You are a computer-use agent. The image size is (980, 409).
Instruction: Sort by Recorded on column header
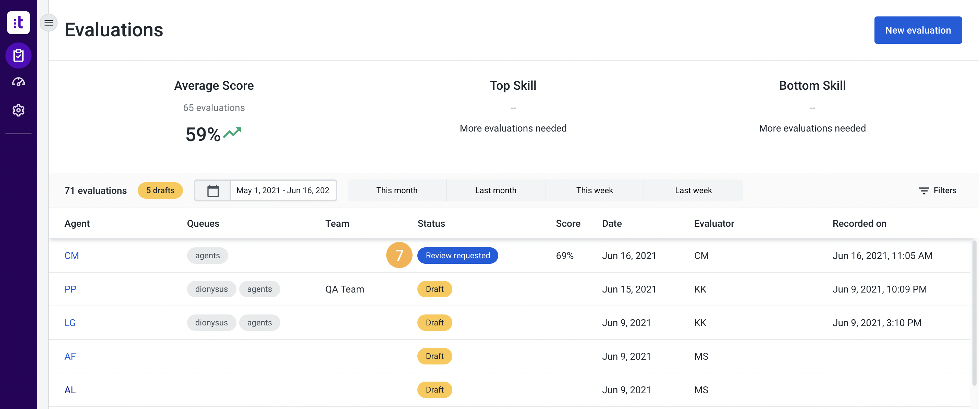pyautogui.click(x=859, y=223)
